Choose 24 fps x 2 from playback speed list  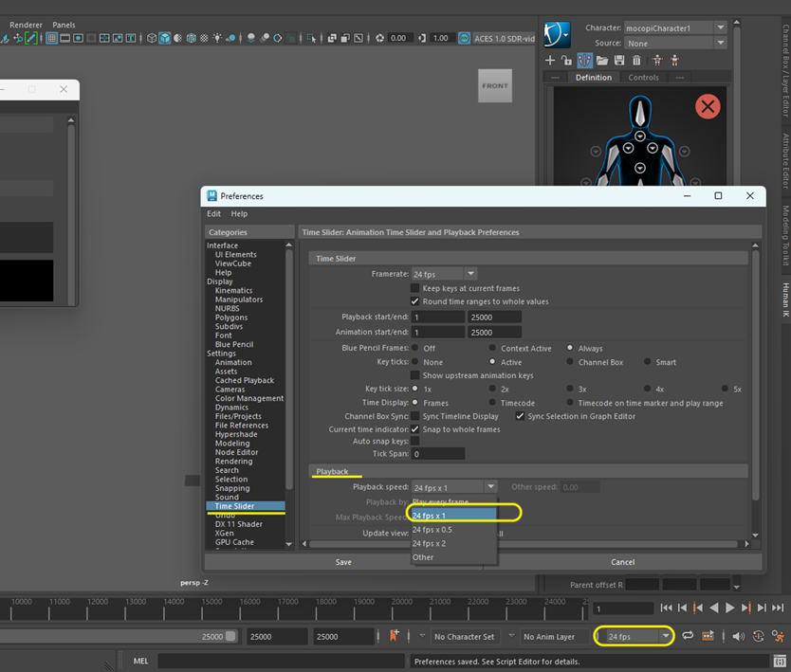point(429,543)
